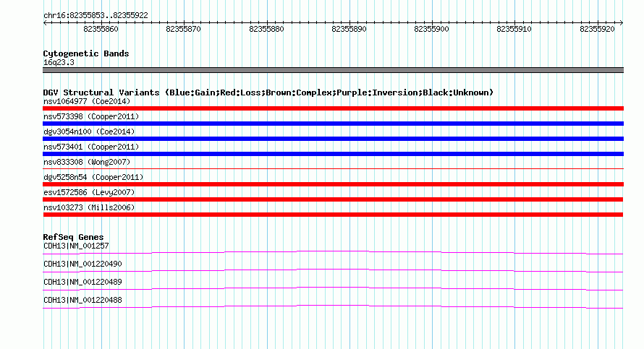This screenshot has width=644, height=349.
Task: Click the red bar for dgv5258n54
Action: (333, 184)
